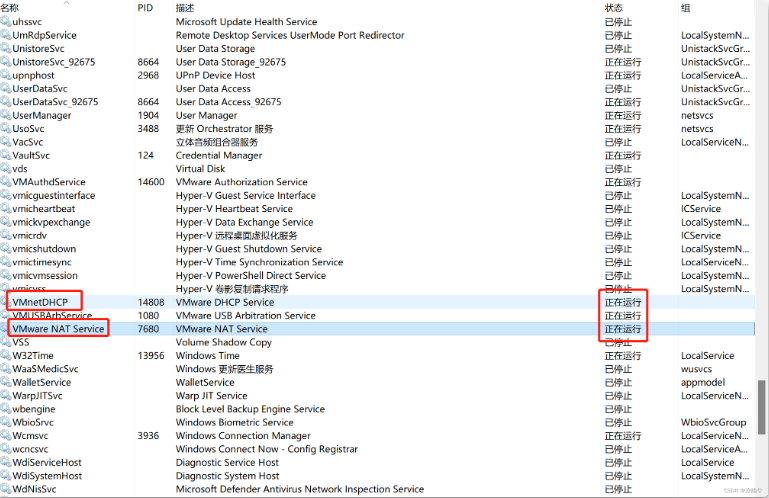Image resolution: width=769 pixels, height=498 pixels.
Task: Click 正在运行 status of VMware NAT Service
Action: pyautogui.click(x=622, y=329)
